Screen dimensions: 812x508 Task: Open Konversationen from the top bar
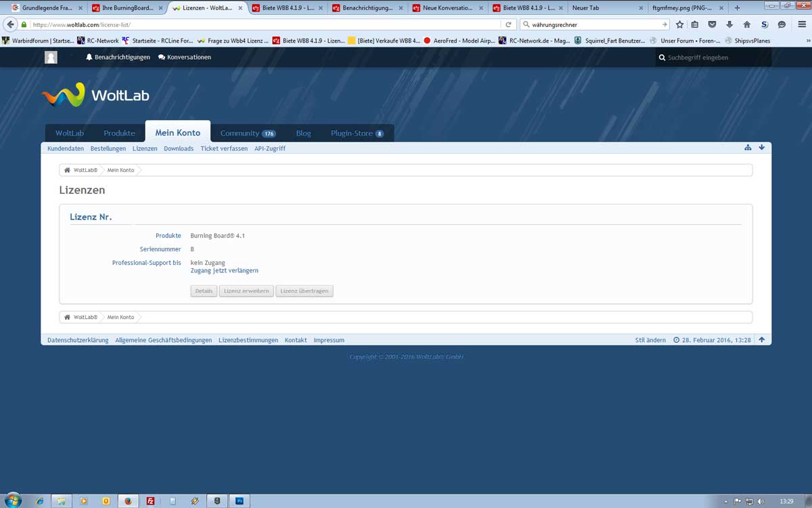pos(184,58)
